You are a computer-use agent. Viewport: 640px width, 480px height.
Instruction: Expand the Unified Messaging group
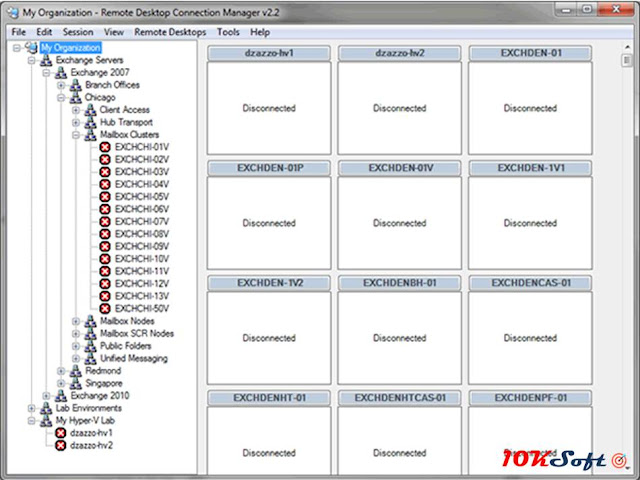76,358
